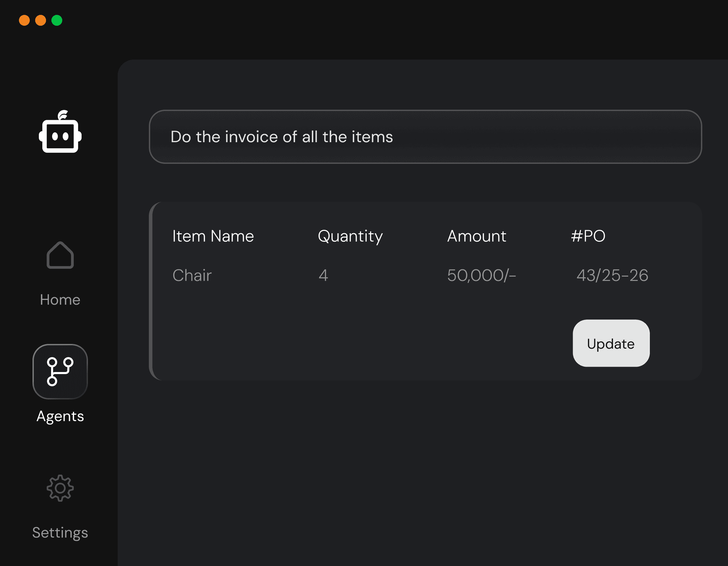Click the middle orange window dot
The image size is (728, 566).
click(41, 20)
